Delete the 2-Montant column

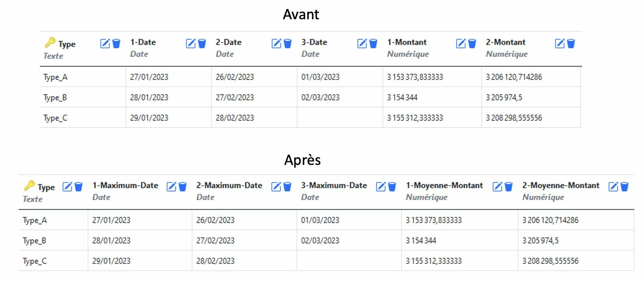point(571,44)
